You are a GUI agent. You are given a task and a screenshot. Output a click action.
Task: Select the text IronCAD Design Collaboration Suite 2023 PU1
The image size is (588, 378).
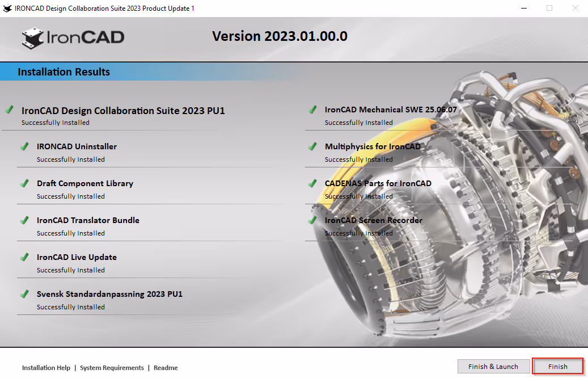click(x=123, y=111)
